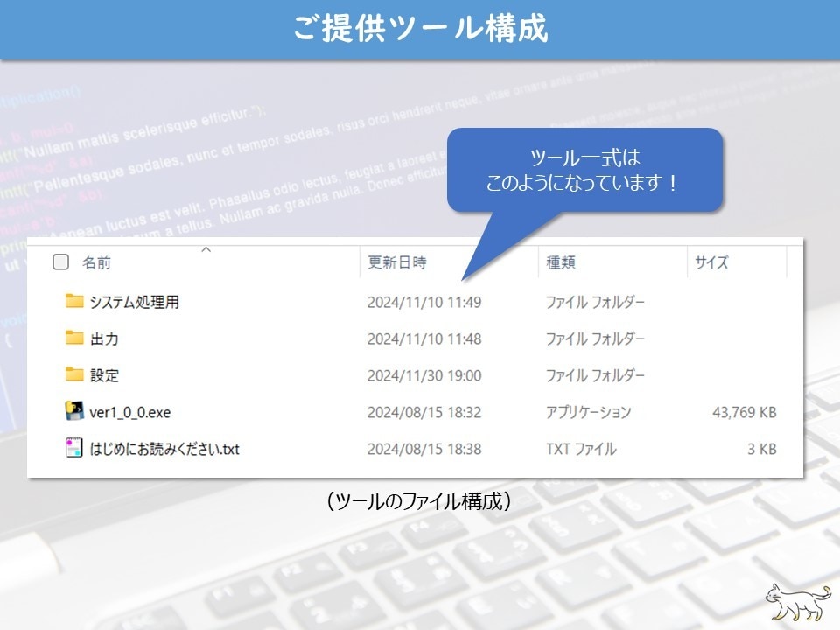Click the システム処理用 folder icon
The height and width of the screenshot is (630, 840).
point(74,301)
